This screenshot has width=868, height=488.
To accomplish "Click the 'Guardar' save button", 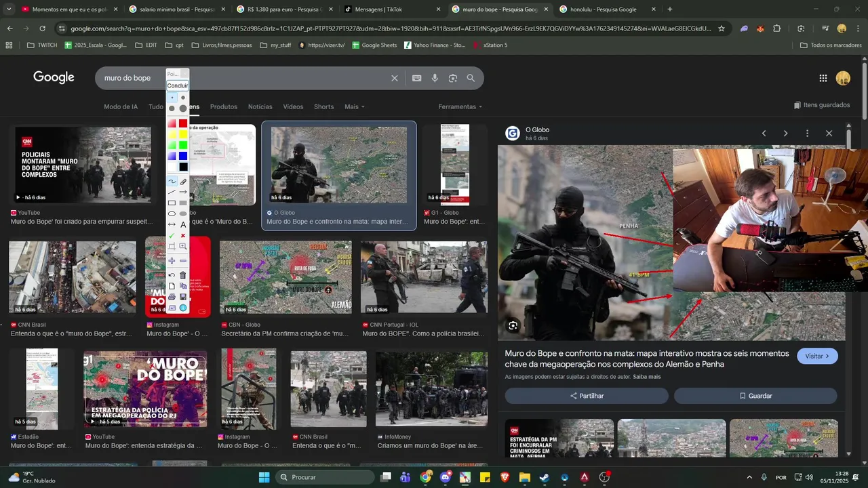I will pyautogui.click(x=755, y=396).
